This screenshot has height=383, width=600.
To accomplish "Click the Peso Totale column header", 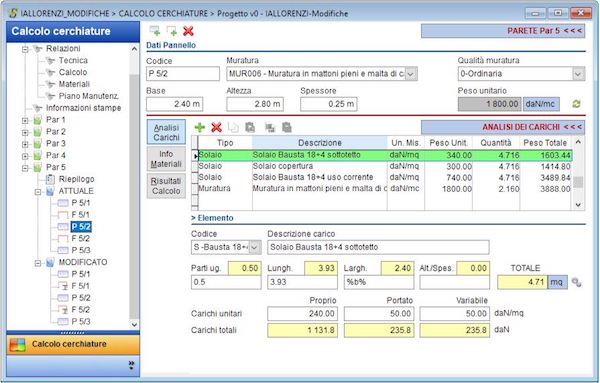I will (545, 143).
